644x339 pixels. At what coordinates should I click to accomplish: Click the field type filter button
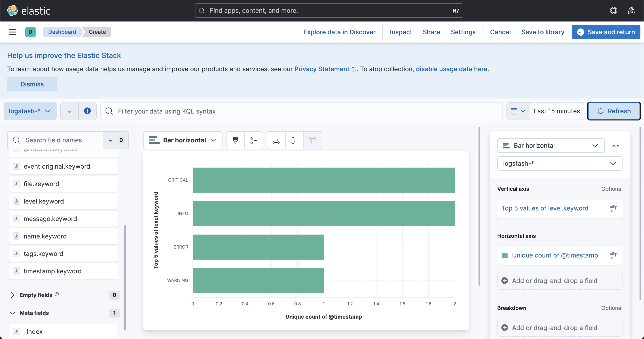pos(116,140)
